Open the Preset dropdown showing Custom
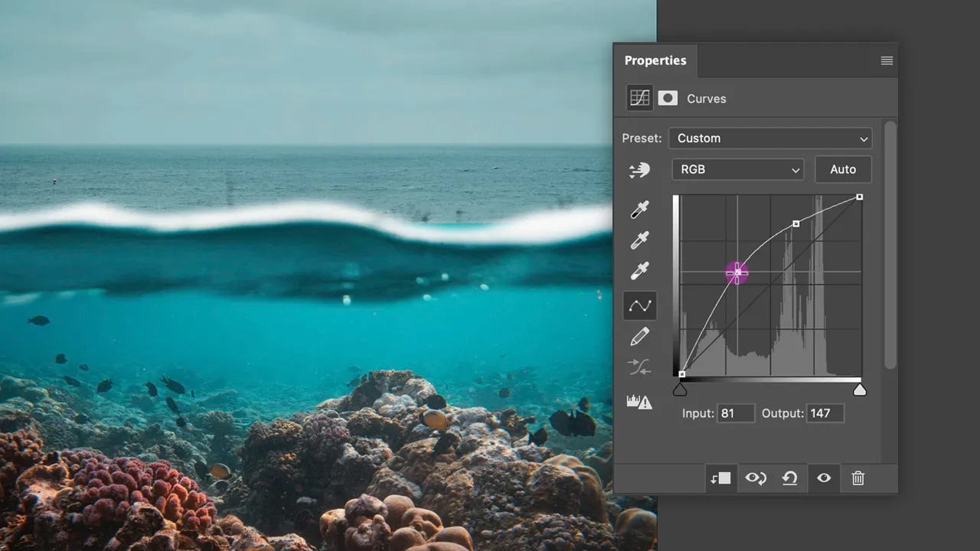Image resolution: width=980 pixels, height=551 pixels. [x=770, y=139]
